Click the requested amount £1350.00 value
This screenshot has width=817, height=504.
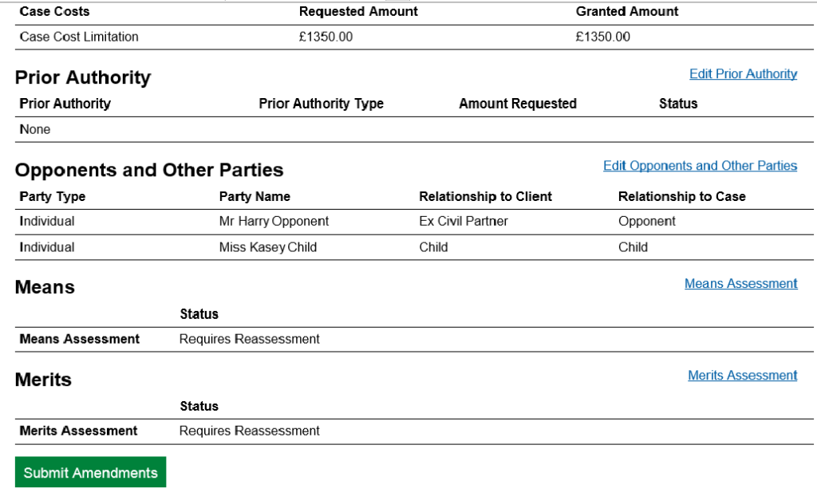[x=326, y=37]
